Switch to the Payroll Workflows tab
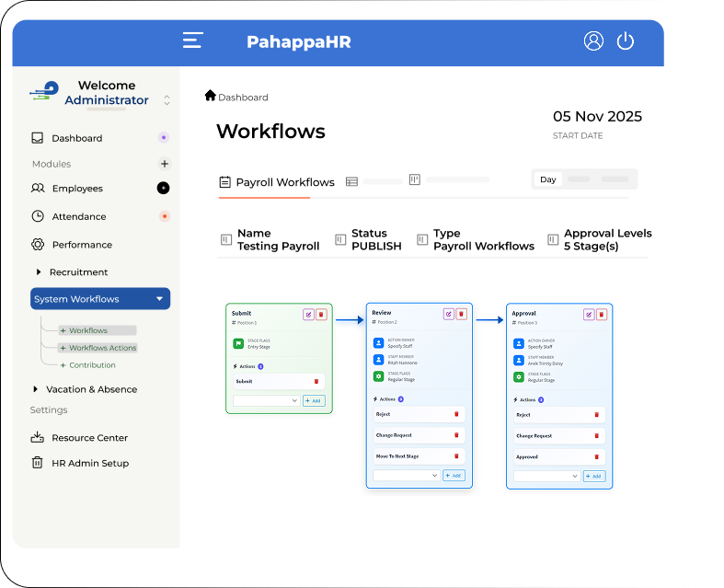The height and width of the screenshot is (588, 724). (x=276, y=182)
